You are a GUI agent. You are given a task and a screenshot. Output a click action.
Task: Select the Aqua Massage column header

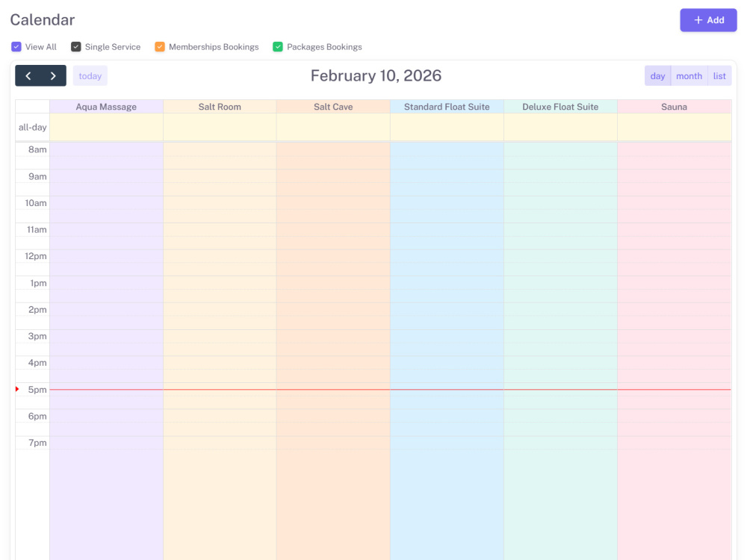tap(106, 107)
